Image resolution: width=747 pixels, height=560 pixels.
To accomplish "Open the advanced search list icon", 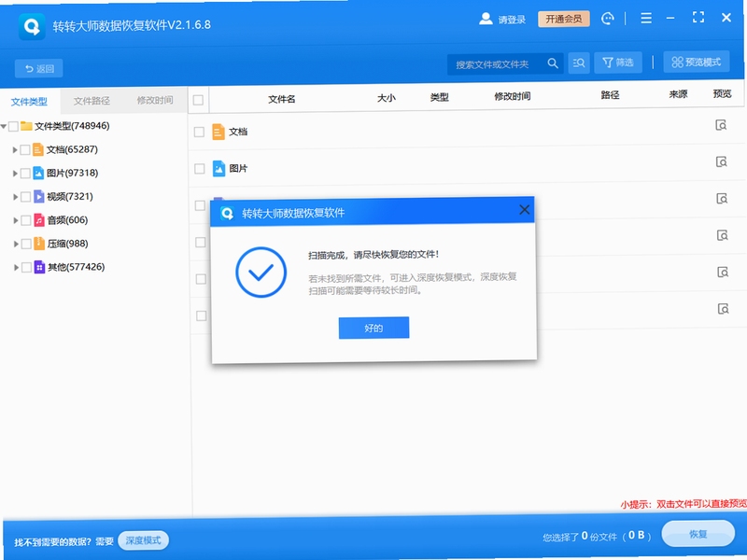I will [579, 63].
